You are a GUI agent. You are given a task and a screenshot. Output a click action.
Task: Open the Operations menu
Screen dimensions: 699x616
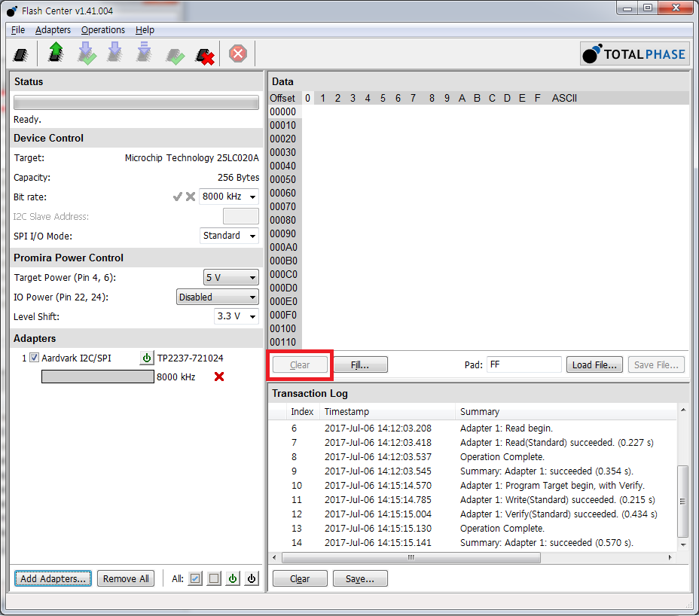point(103,30)
